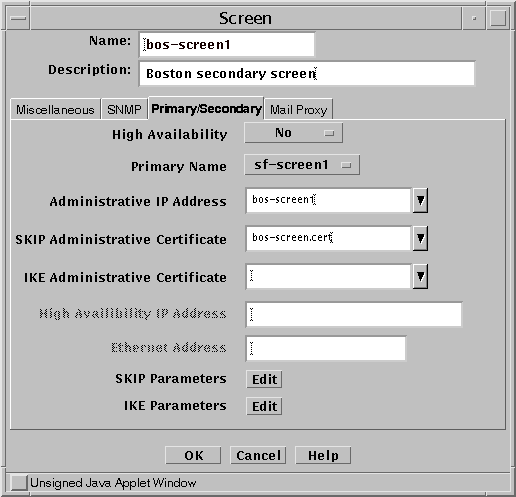
Task: Click the "IKE Administrative Certificate" label
Action: click(x=125, y=277)
